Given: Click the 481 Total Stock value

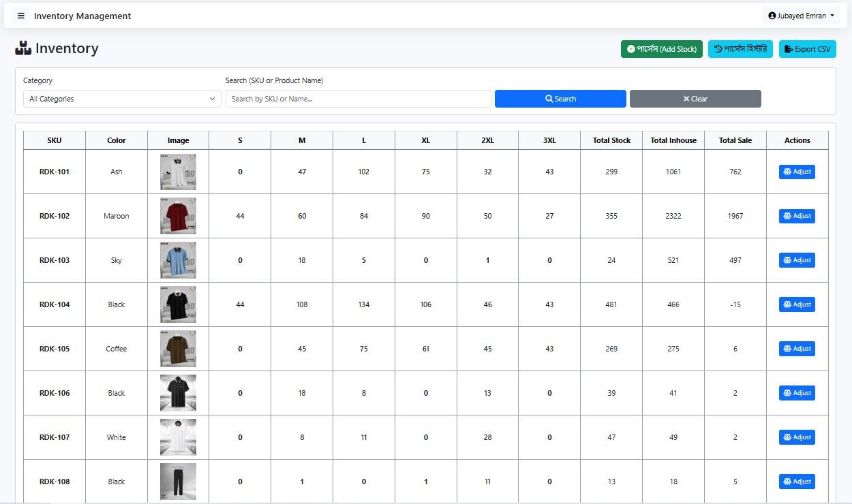Looking at the screenshot, I should [611, 304].
